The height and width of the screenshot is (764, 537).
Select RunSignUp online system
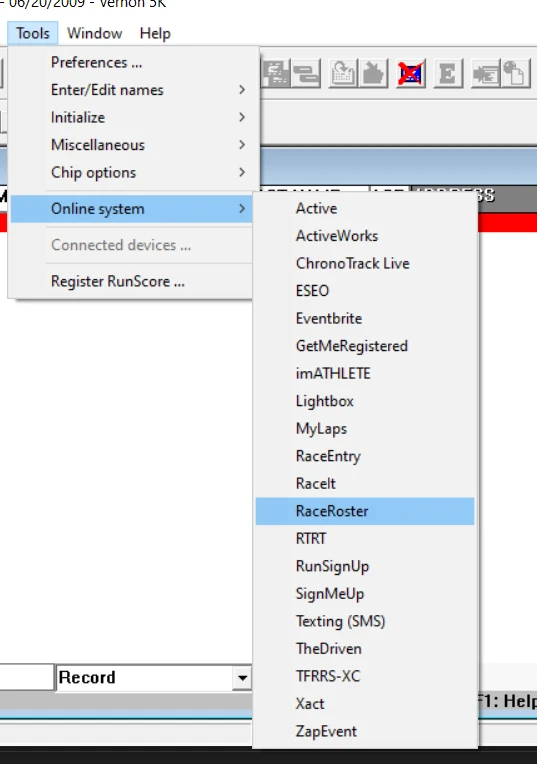365,566
